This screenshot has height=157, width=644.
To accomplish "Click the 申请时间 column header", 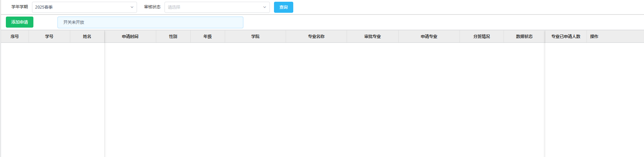I will (x=130, y=37).
